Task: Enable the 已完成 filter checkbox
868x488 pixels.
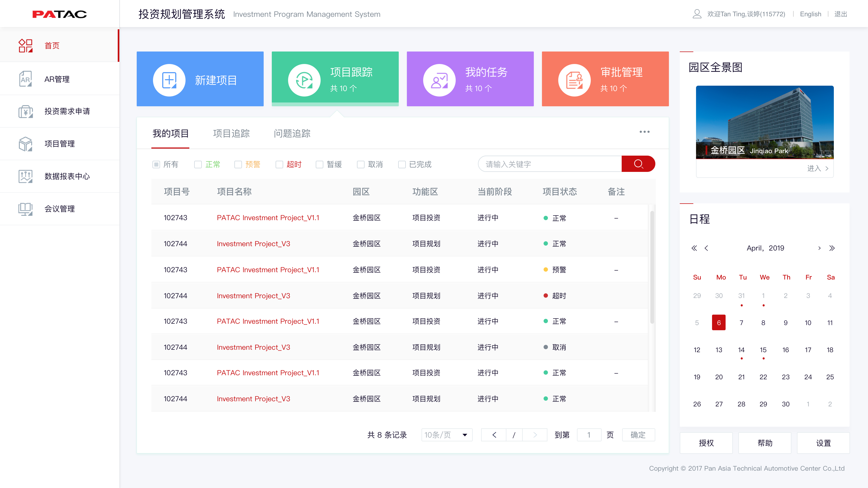Action: [402, 164]
